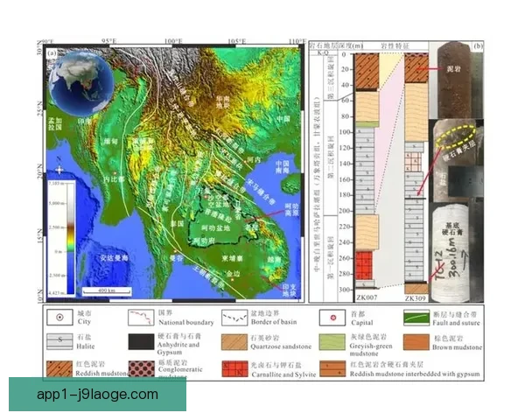The width and height of the screenshot is (525, 420).
Task: Click the National boundary legend symbol
Action: [x=141, y=318]
